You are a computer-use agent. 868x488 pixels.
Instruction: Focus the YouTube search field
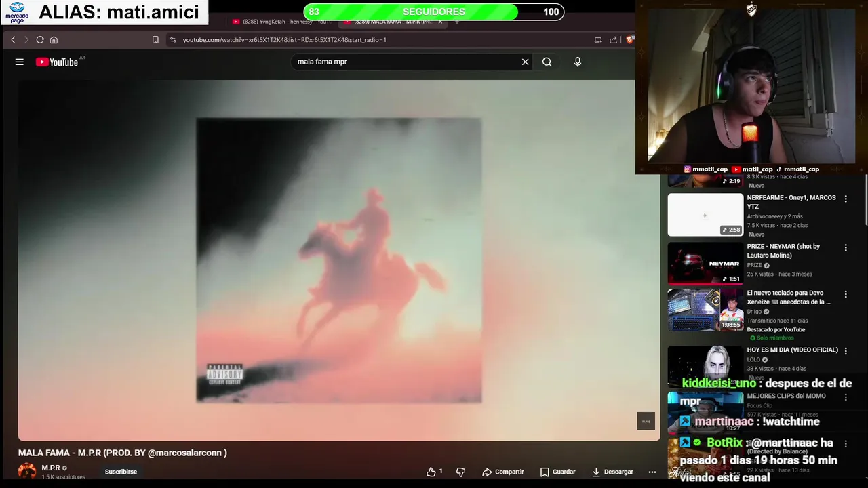tap(403, 62)
